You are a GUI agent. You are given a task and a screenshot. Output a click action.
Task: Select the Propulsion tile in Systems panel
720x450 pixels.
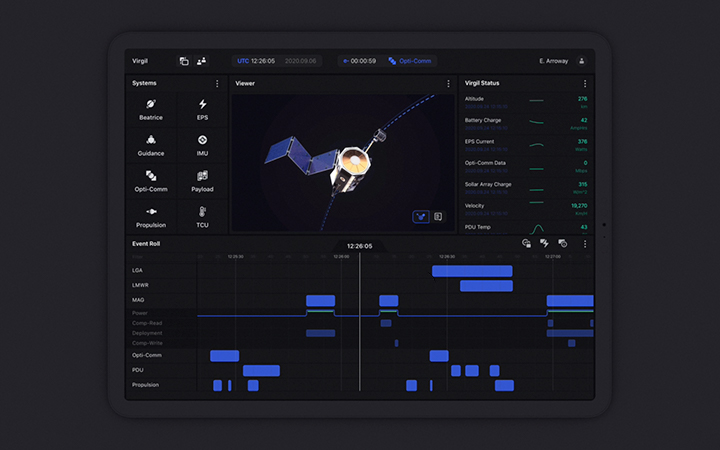pyautogui.click(x=151, y=217)
